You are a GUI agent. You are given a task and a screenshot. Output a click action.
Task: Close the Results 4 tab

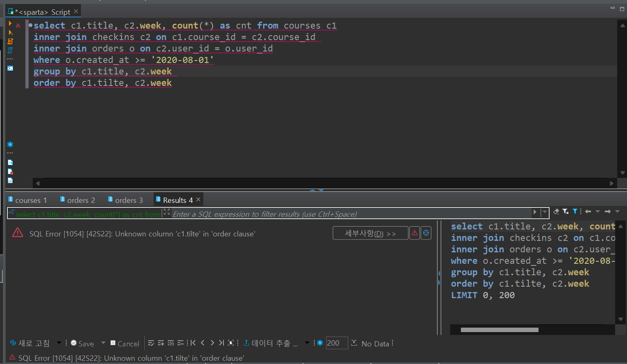pyautogui.click(x=198, y=200)
